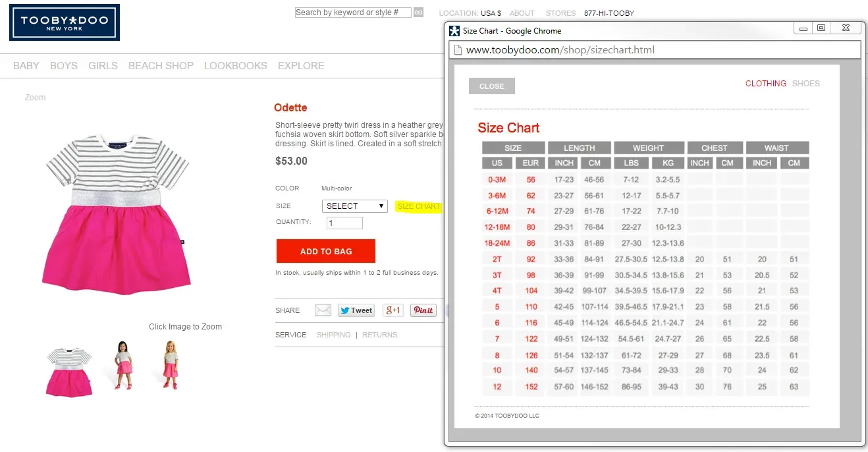Open the highlighted SIZE CHART link
This screenshot has height=452, width=868.
tap(419, 206)
